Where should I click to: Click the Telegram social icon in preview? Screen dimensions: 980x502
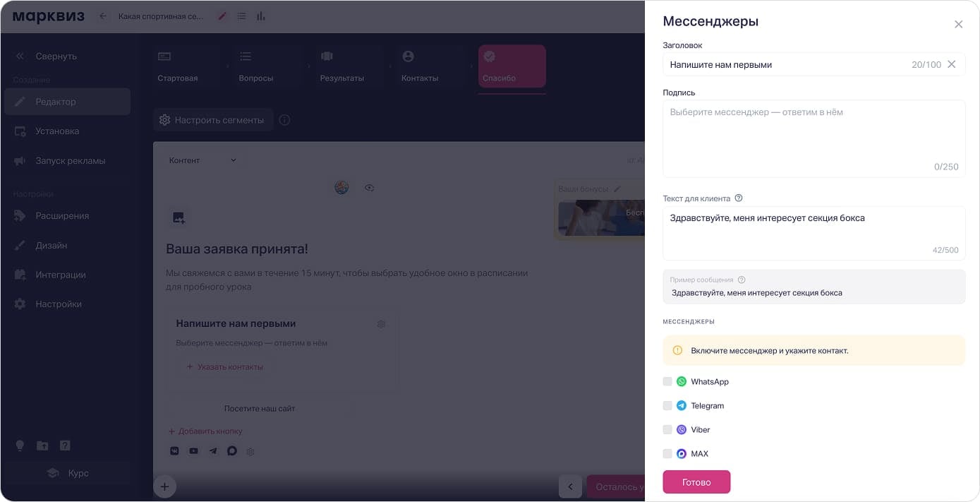[212, 451]
